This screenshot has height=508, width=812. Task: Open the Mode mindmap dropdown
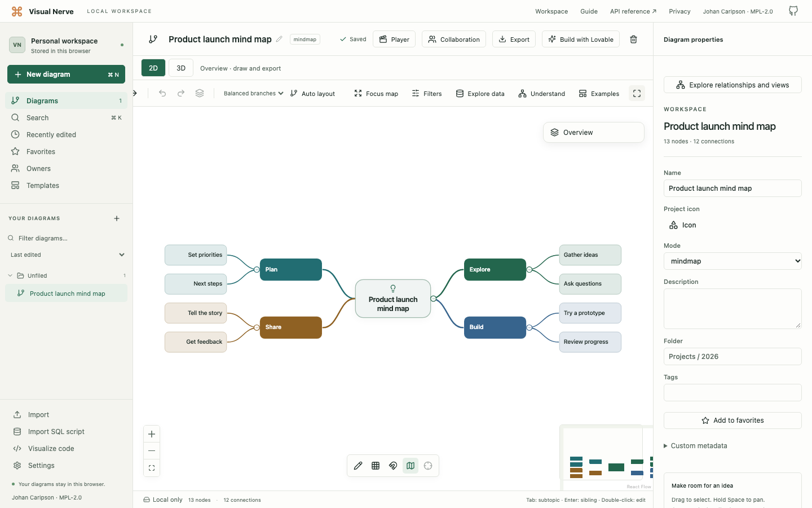click(x=732, y=261)
